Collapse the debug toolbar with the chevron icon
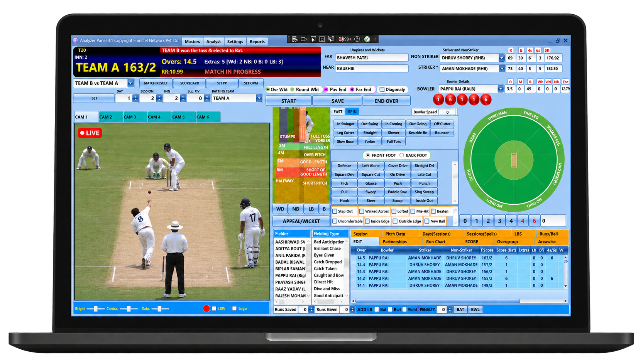Image resolution: width=643 pixels, height=364 pixels. [x=375, y=39]
